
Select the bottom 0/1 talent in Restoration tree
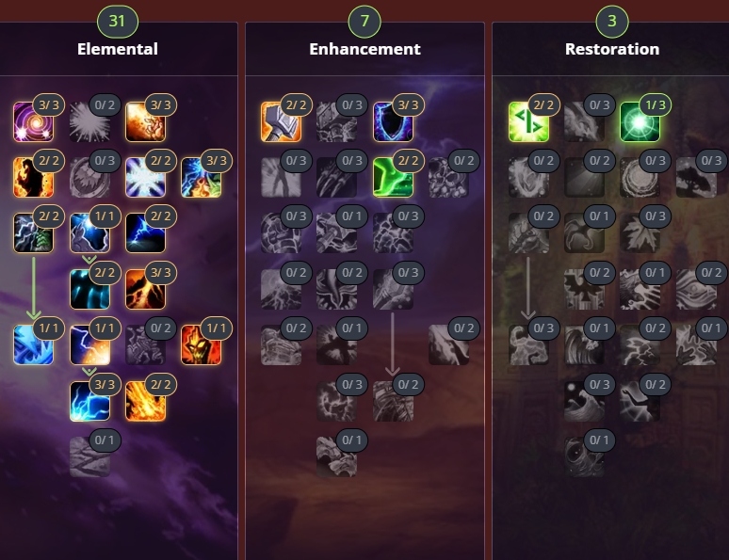coord(584,456)
